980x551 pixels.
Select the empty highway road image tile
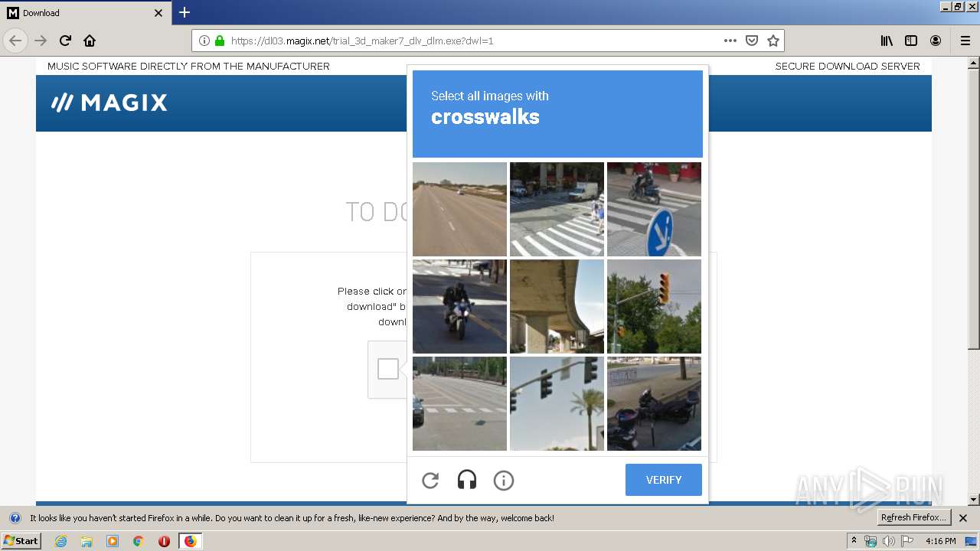(x=459, y=209)
